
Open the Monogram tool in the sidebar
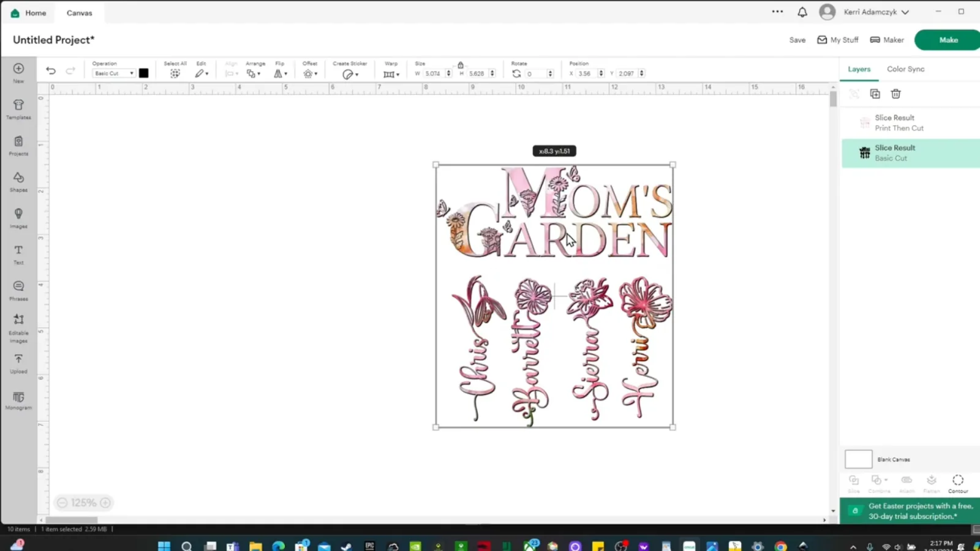click(x=18, y=400)
